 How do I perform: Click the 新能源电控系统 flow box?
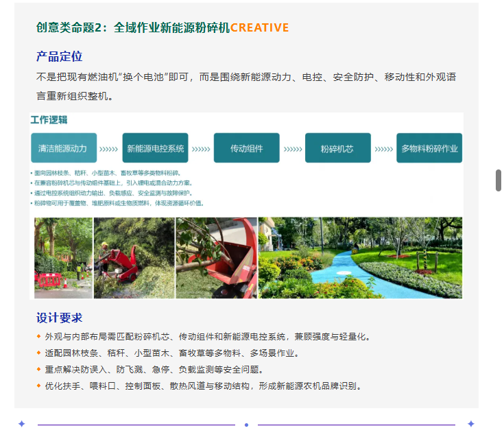pyautogui.click(x=155, y=148)
